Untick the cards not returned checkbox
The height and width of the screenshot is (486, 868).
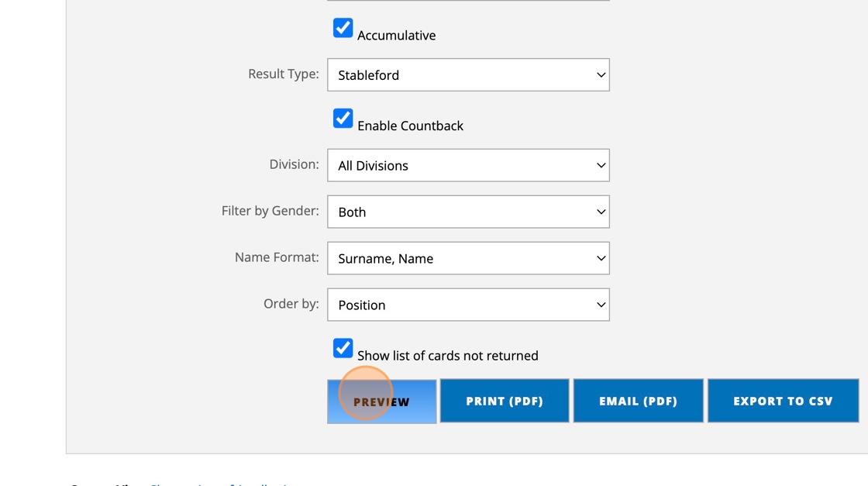click(x=343, y=348)
